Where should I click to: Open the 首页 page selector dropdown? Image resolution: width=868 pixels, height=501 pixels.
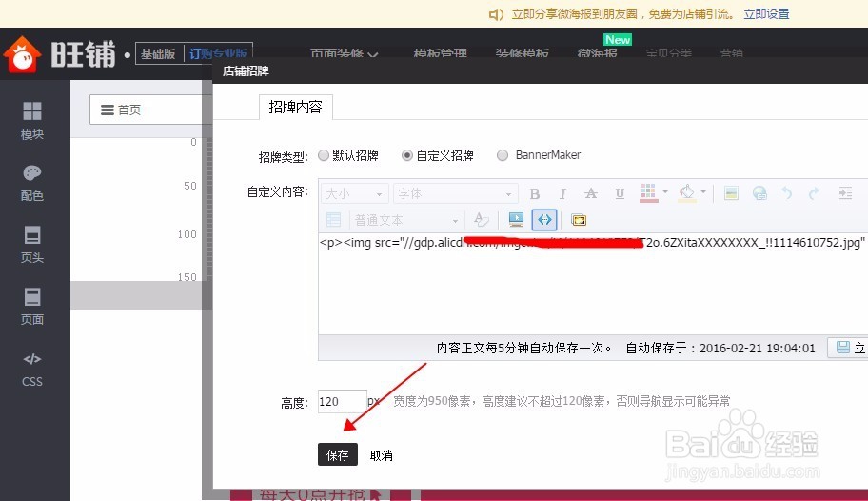pyautogui.click(x=150, y=110)
